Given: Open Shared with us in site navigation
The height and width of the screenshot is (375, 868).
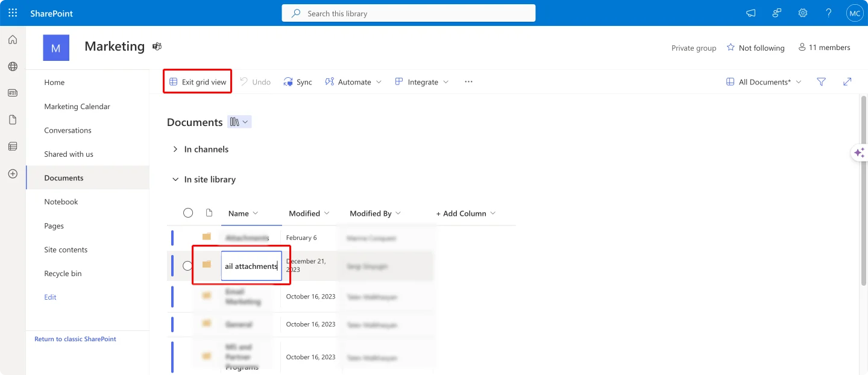Looking at the screenshot, I should 69,154.
